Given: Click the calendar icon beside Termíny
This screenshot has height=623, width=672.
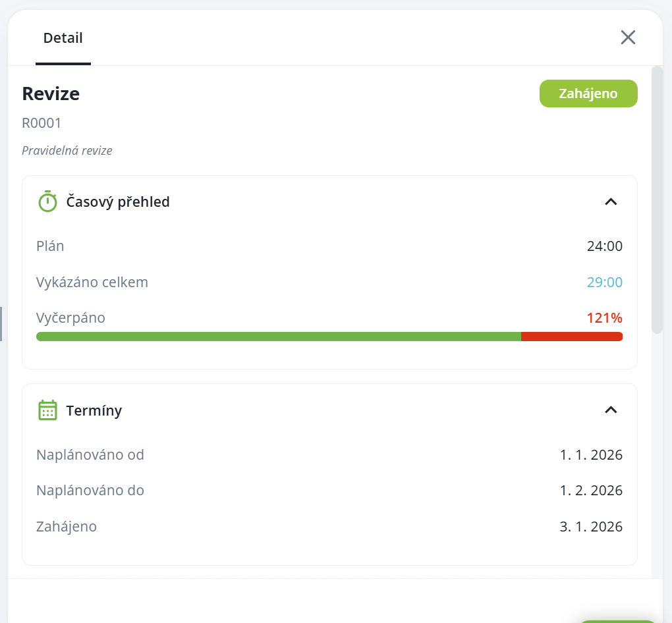Looking at the screenshot, I should tap(47, 410).
